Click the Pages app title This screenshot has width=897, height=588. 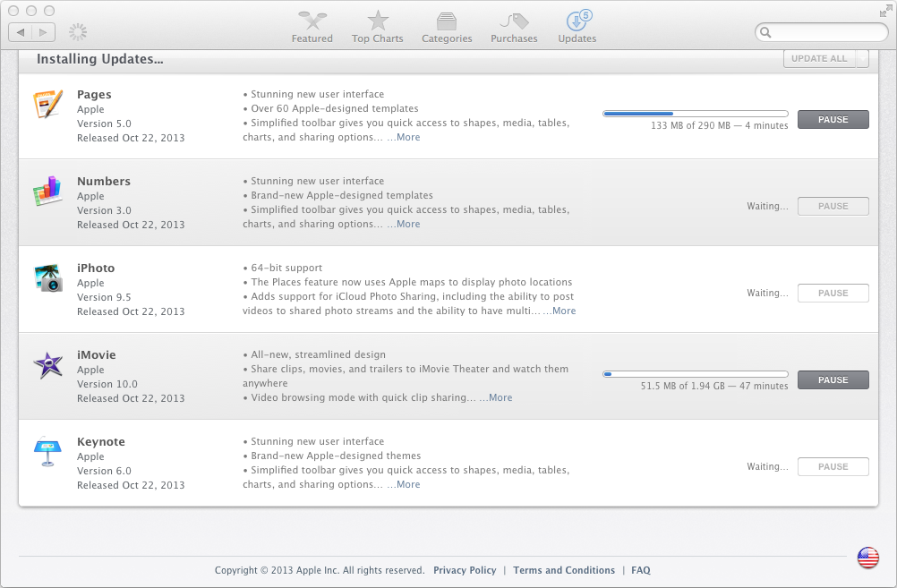pyautogui.click(x=94, y=95)
